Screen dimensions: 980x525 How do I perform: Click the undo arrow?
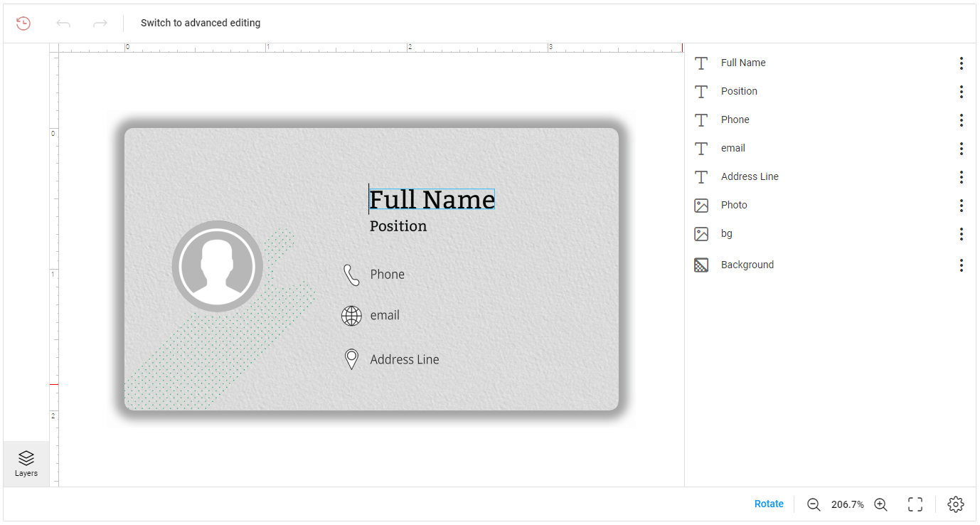(63, 23)
